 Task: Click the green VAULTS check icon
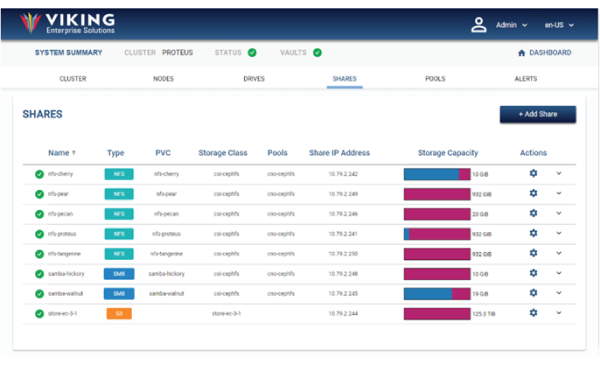(317, 52)
